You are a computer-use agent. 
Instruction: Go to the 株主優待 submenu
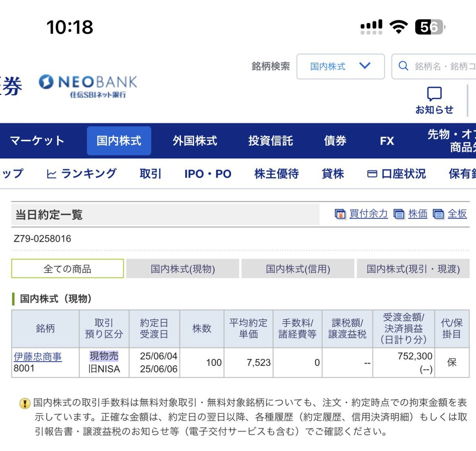coord(276,174)
